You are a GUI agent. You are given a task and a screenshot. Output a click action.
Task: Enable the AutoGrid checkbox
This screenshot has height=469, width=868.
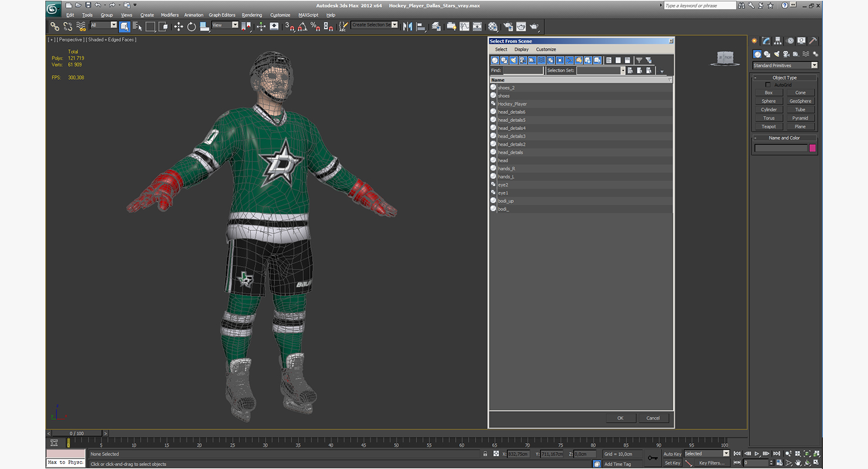(768, 85)
